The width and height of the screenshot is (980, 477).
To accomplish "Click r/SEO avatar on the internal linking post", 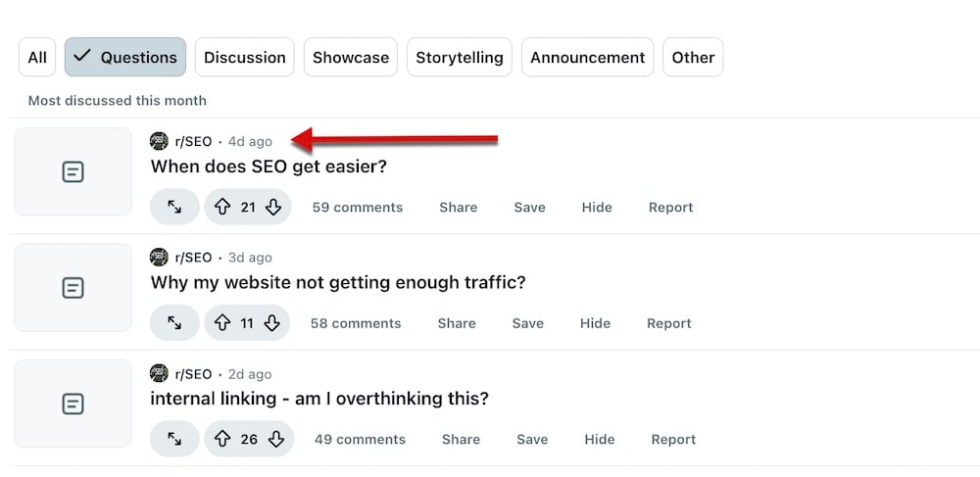I will point(159,373).
